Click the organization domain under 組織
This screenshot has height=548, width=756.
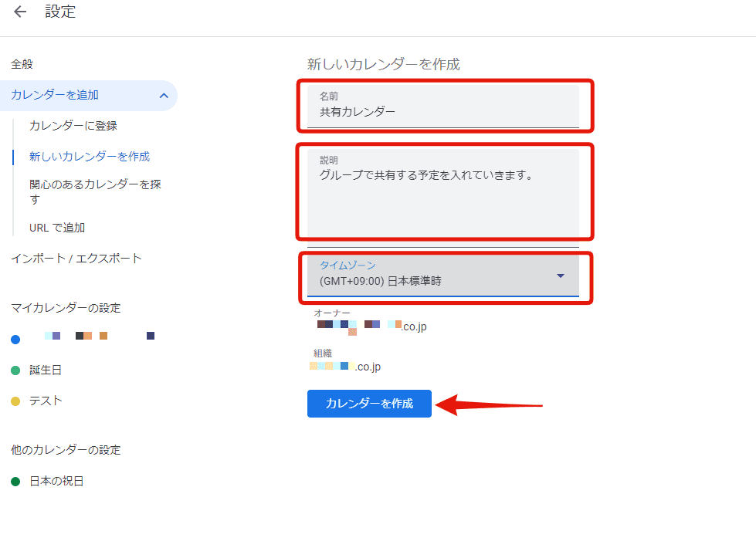point(345,367)
